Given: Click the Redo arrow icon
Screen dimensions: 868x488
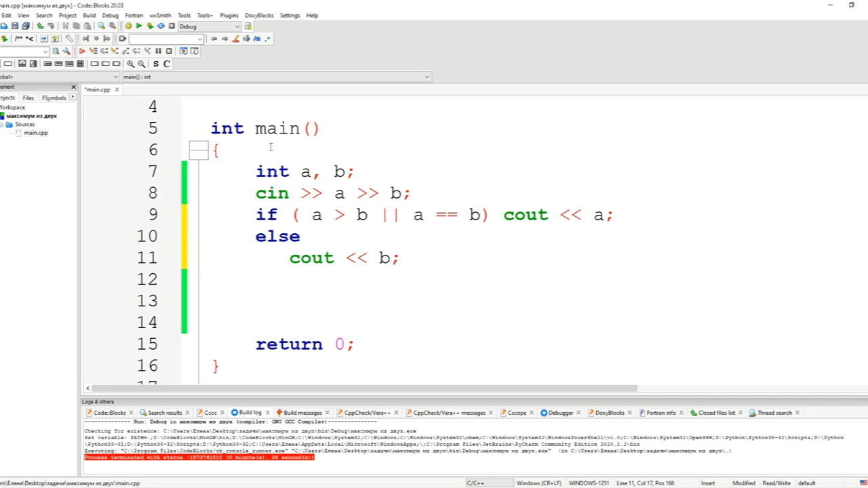Looking at the screenshot, I should (x=51, y=26).
